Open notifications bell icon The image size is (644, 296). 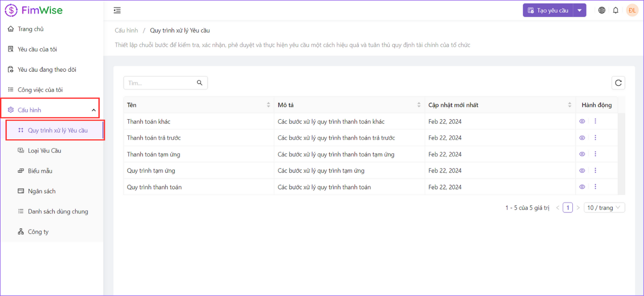(616, 11)
